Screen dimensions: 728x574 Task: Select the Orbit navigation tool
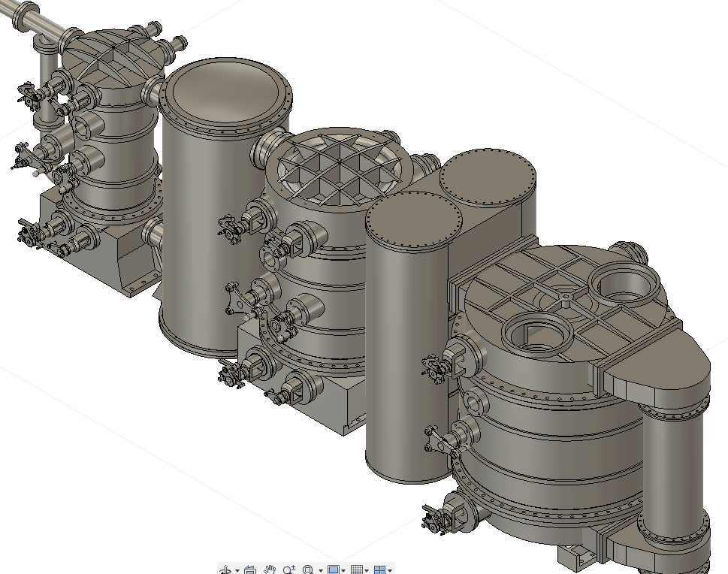[225, 569]
